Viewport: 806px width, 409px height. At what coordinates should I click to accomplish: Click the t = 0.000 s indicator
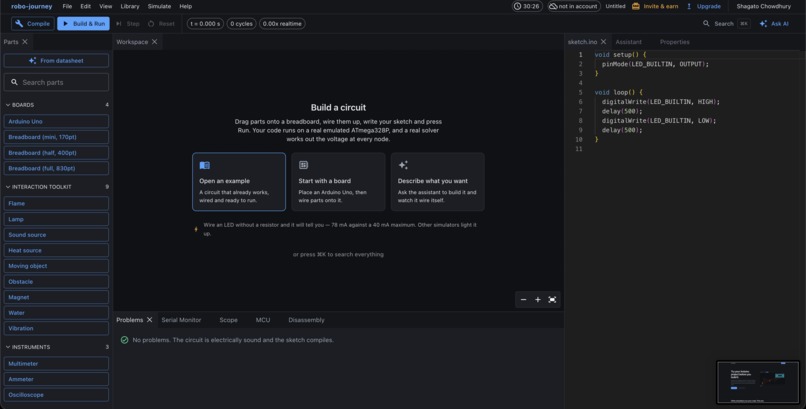click(x=205, y=24)
